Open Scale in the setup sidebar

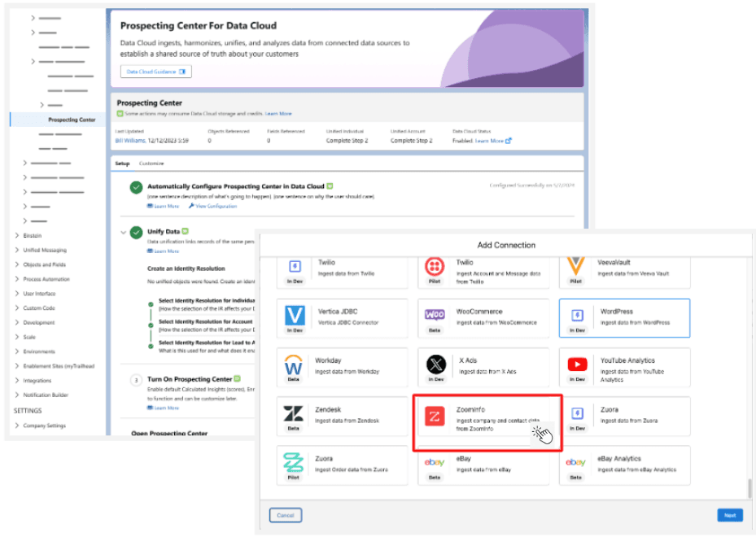click(x=29, y=337)
